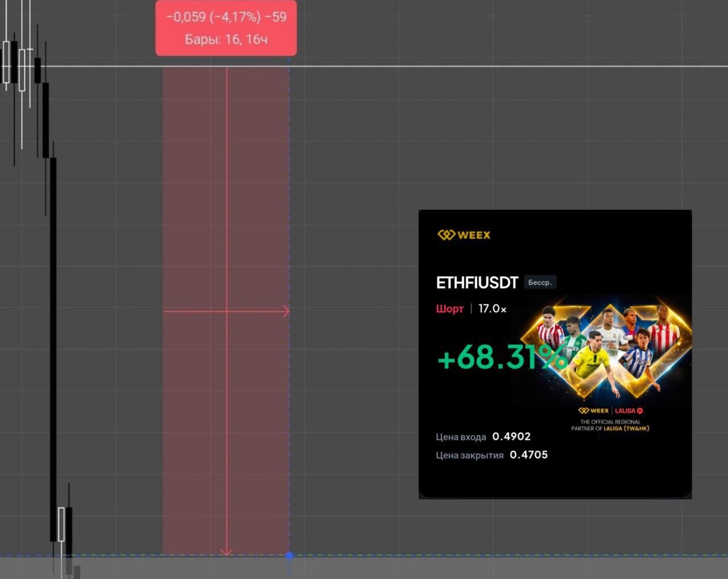The image size is (728, 579).
Task: Click the +68.31% profit figure
Action: [502, 358]
